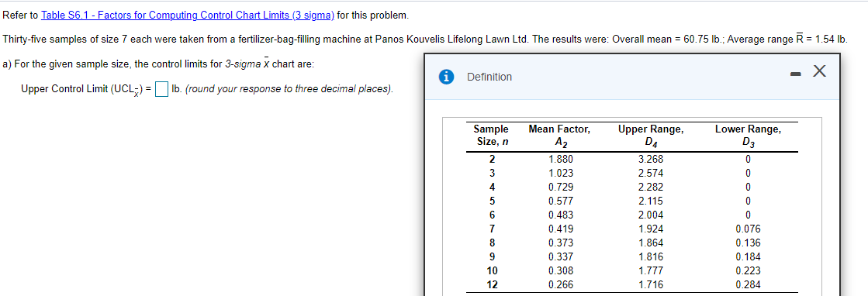The height and width of the screenshot is (296, 868).
Task: Select sample size 12 row label
Action: point(491,285)
